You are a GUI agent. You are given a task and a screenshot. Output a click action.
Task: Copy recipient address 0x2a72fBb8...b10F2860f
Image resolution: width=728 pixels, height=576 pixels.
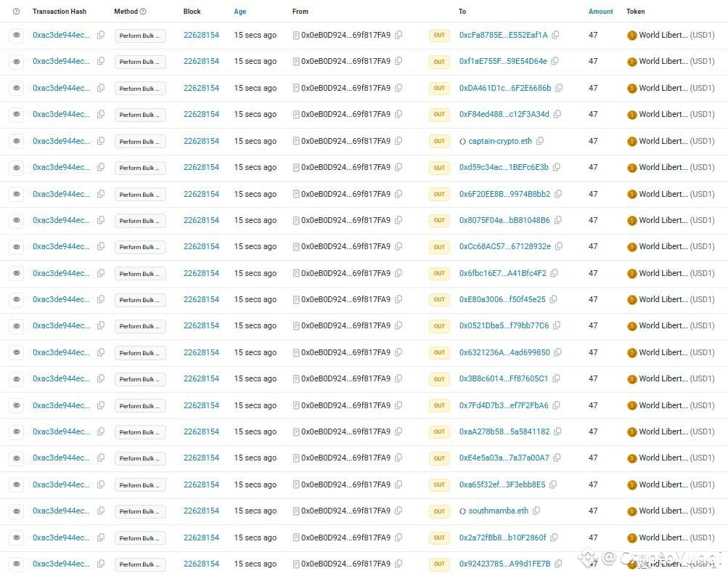(x=554, y=538)
